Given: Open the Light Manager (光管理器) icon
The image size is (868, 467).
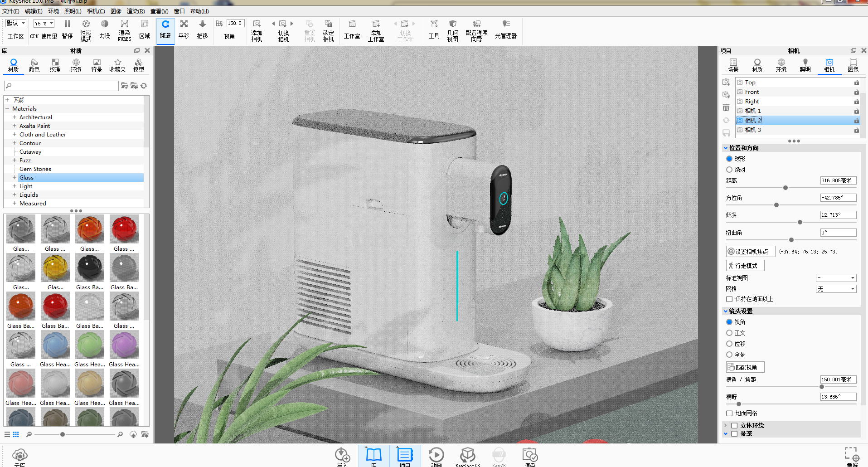Looking at the screenshot, I should click(506, 30).
